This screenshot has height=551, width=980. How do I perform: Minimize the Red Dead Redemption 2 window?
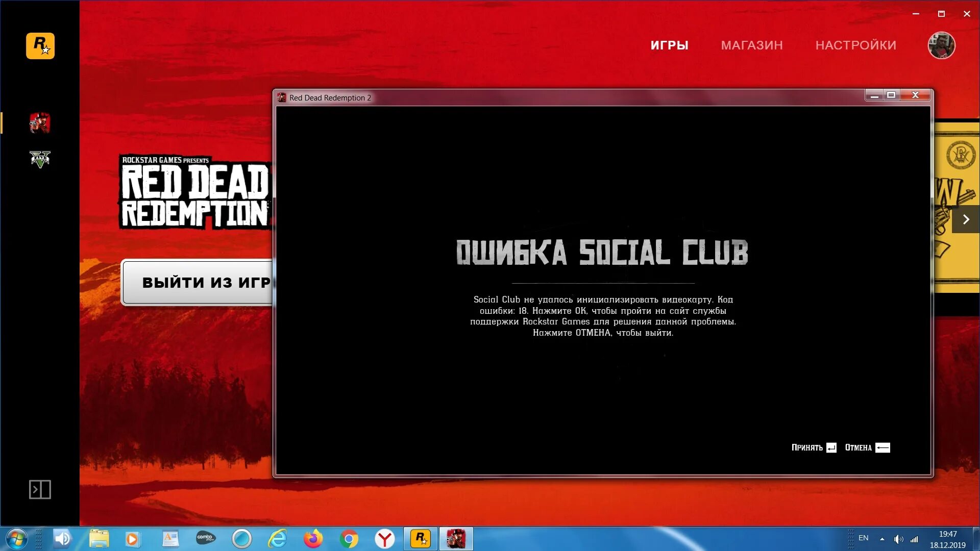click(874, 95)
